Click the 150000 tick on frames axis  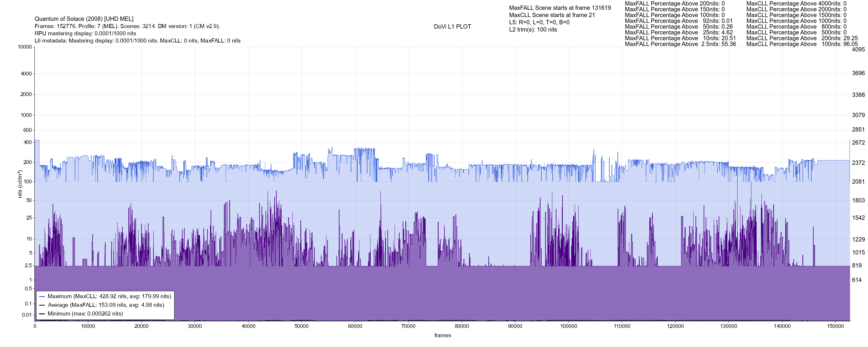tap(835, 326)
